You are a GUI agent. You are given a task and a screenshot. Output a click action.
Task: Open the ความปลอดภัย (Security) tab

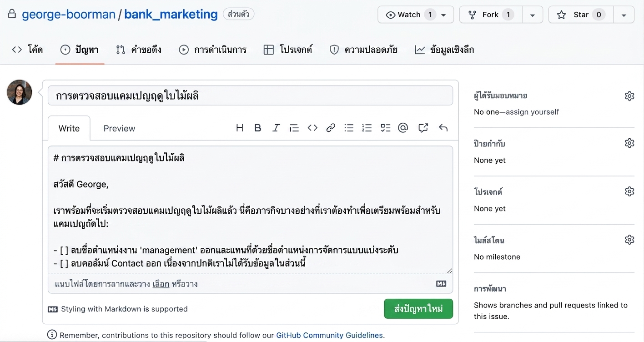363,50
